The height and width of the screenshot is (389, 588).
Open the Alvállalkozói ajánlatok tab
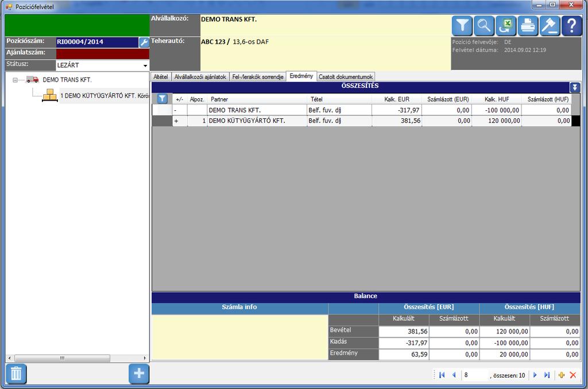(x=200, y=76)
